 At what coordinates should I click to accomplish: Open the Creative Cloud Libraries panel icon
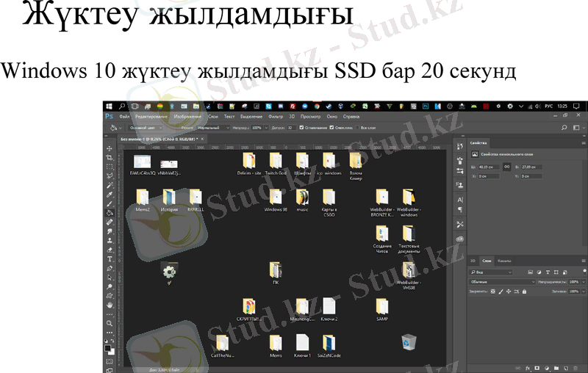[x=460, y=239]
